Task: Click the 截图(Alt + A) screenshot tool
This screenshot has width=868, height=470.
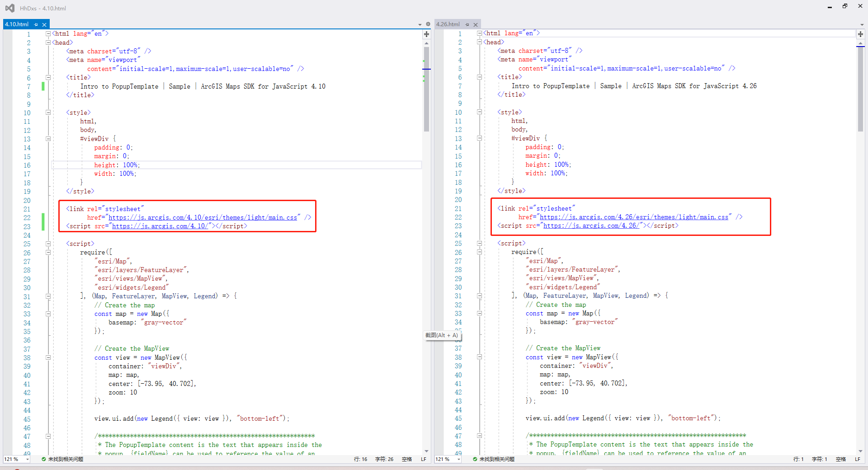Action: pyautogui.click(x=442, y=335)
